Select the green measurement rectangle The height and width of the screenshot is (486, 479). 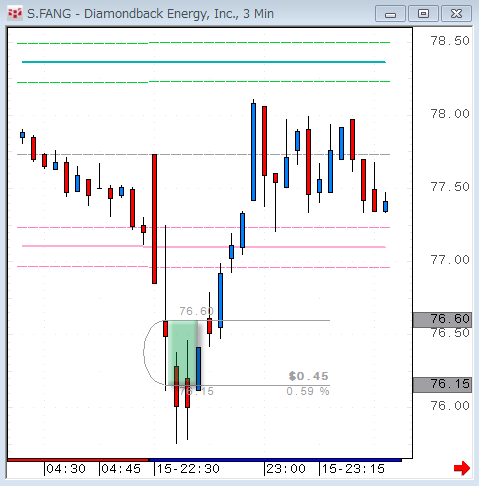point(183,353)
